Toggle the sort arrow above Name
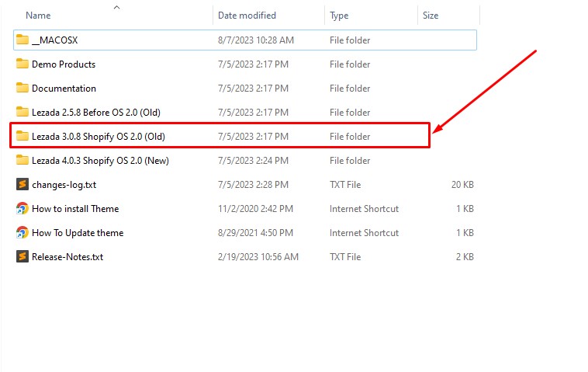 (116, 7)
